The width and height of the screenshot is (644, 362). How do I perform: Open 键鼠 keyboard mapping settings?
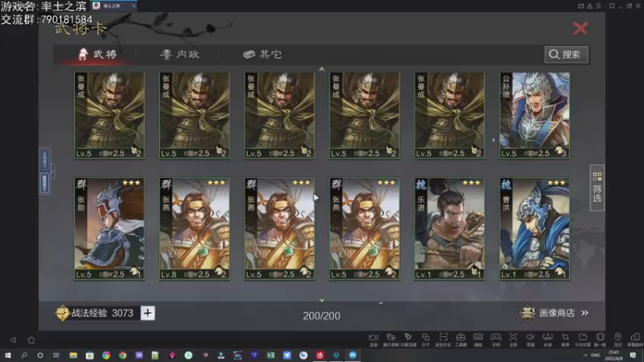click(478, 339)
